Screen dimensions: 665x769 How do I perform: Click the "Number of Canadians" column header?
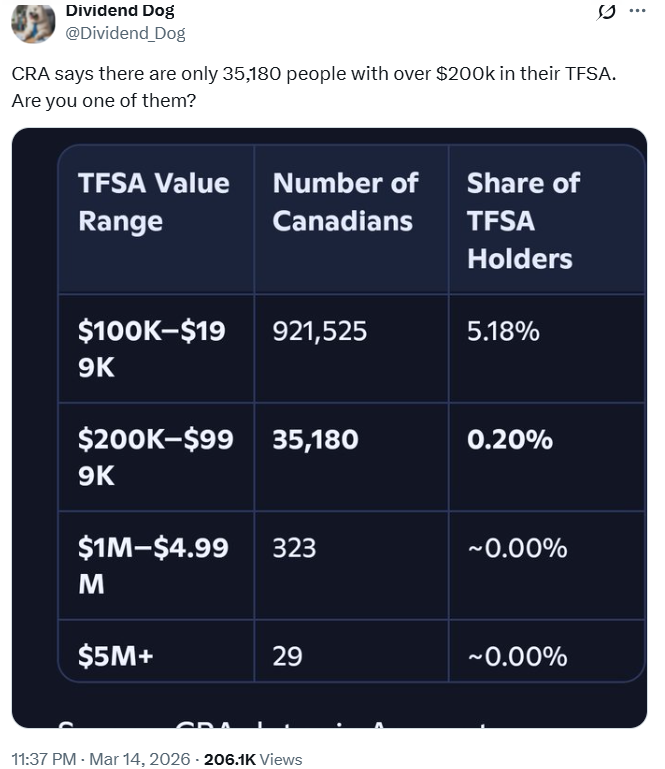(x=345, y=202)
